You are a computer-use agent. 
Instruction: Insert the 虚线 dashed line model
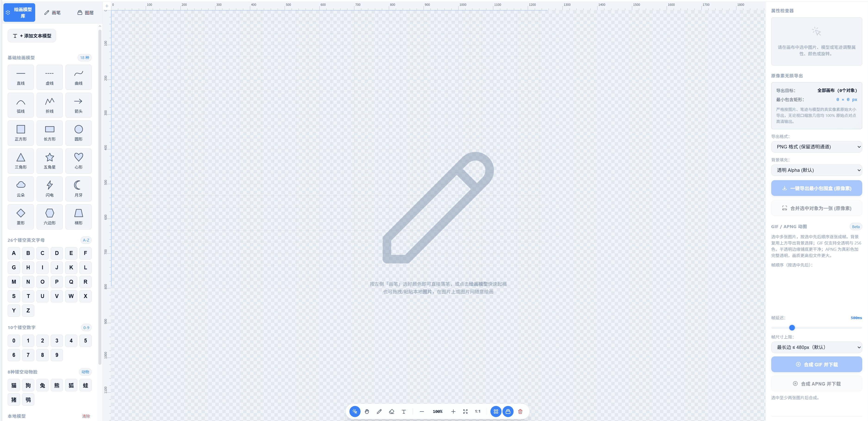(50, 77)
